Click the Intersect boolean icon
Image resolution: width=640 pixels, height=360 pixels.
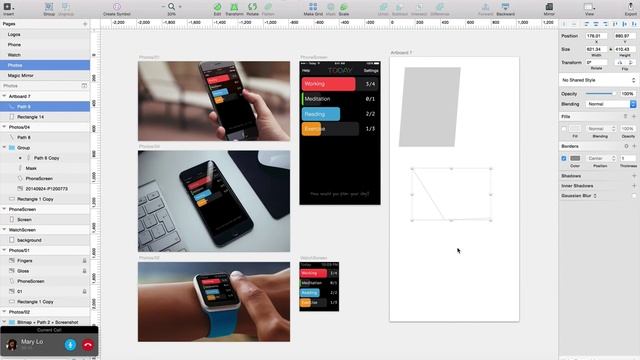point(419,7)
